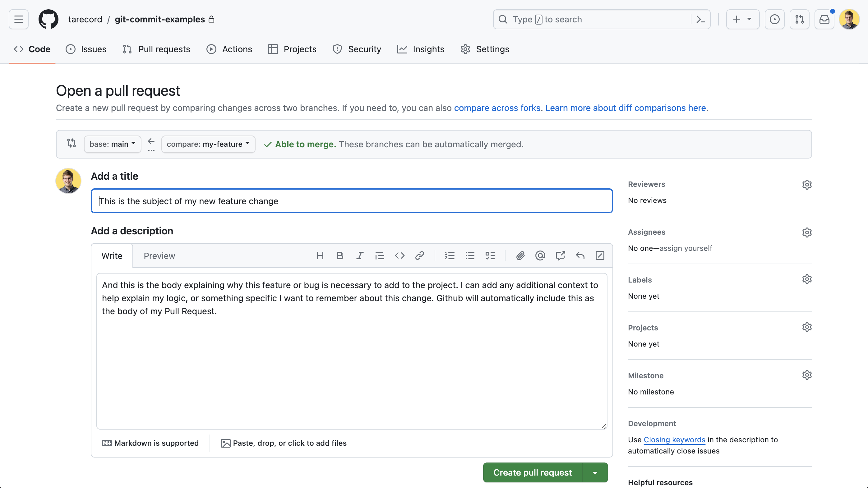The image size is (868, 488).
Task: Click the assign yourself link
Action: [x=686, y=248]
